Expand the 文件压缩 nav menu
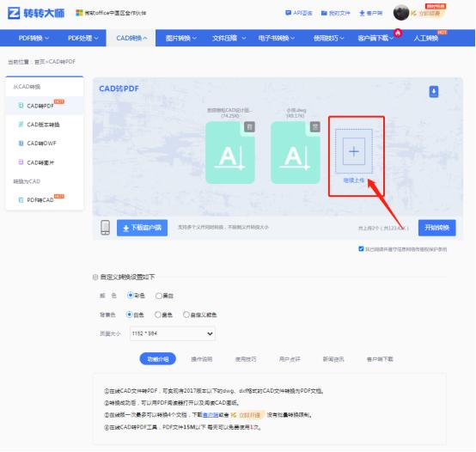This screenshot has width=476, height=452. (x=229, y=38)
